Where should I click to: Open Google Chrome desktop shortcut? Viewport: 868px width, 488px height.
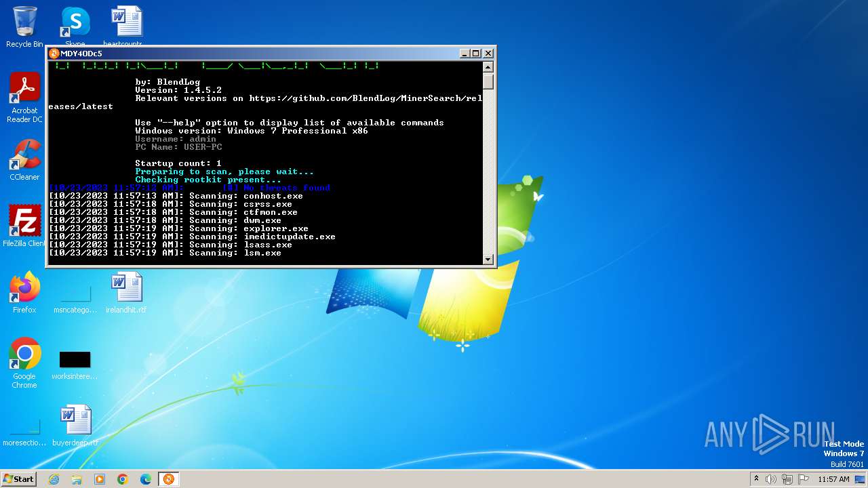coord(24,363)
